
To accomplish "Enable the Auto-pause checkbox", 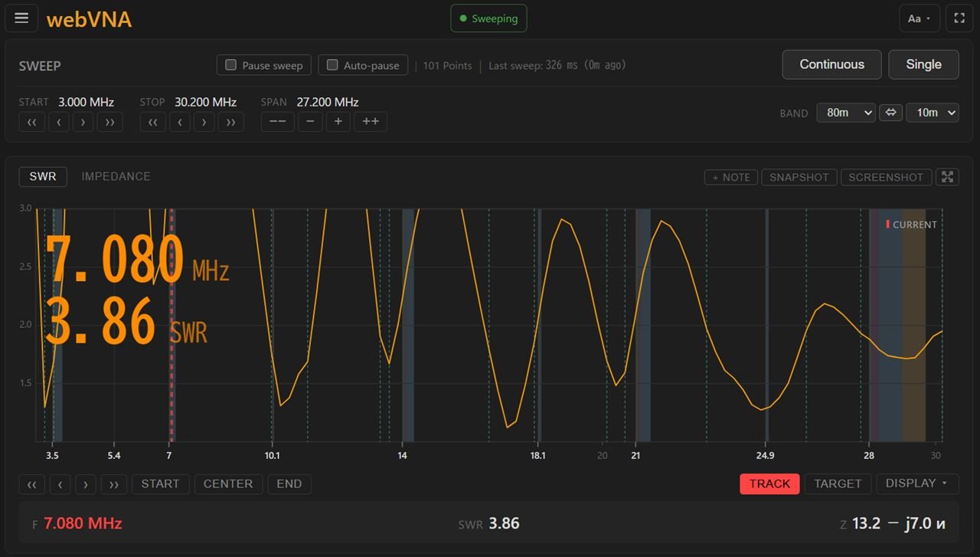I will click(363, 65).
